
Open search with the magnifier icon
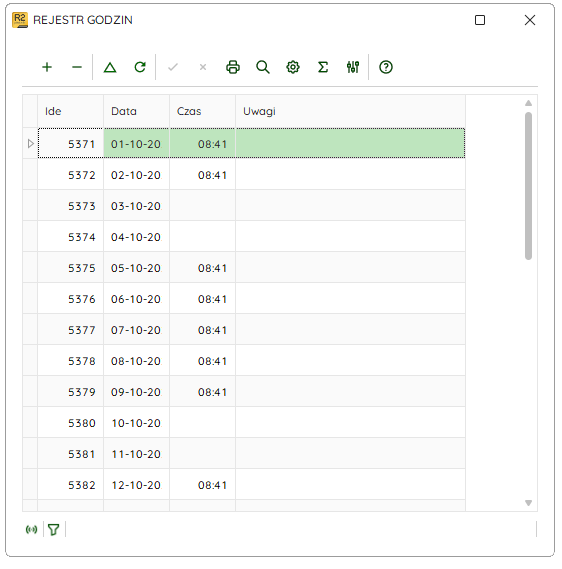tap(263, 67)
